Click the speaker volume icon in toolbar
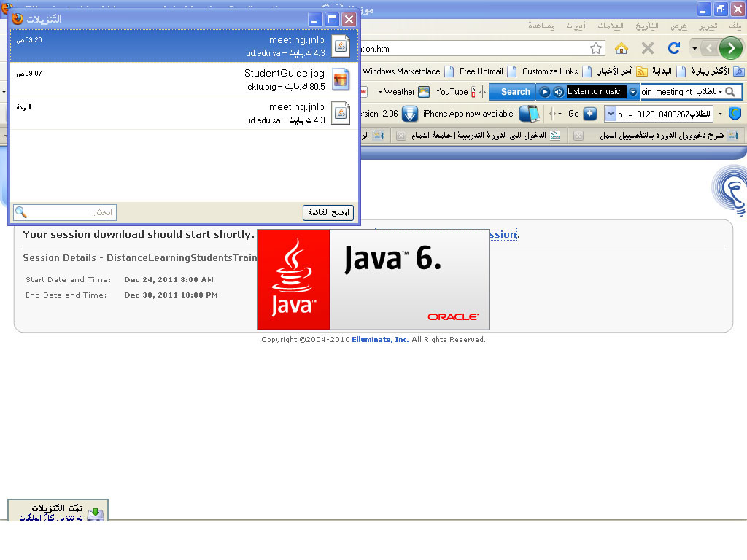 [x=558, y=92]
